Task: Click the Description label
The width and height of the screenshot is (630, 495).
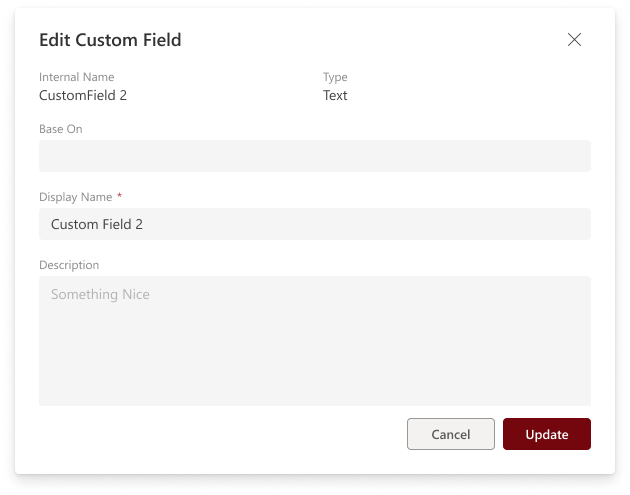Action: [x=69, y=265]
